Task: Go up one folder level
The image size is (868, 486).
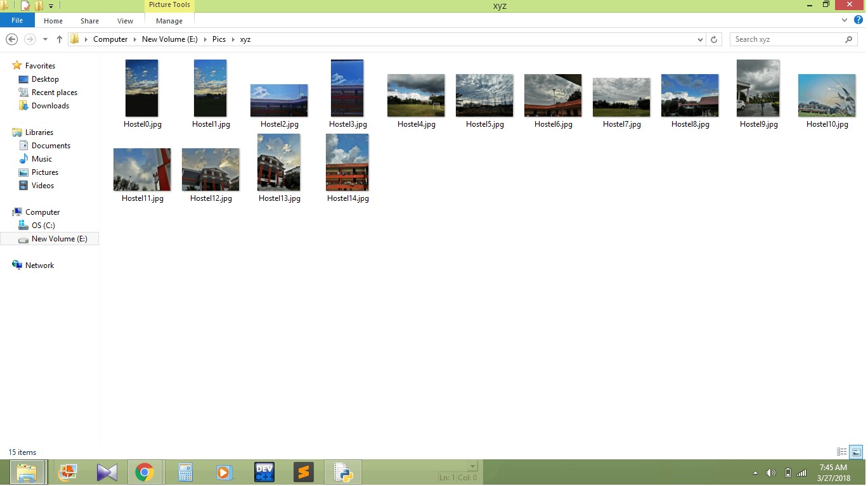Action: 60,39
